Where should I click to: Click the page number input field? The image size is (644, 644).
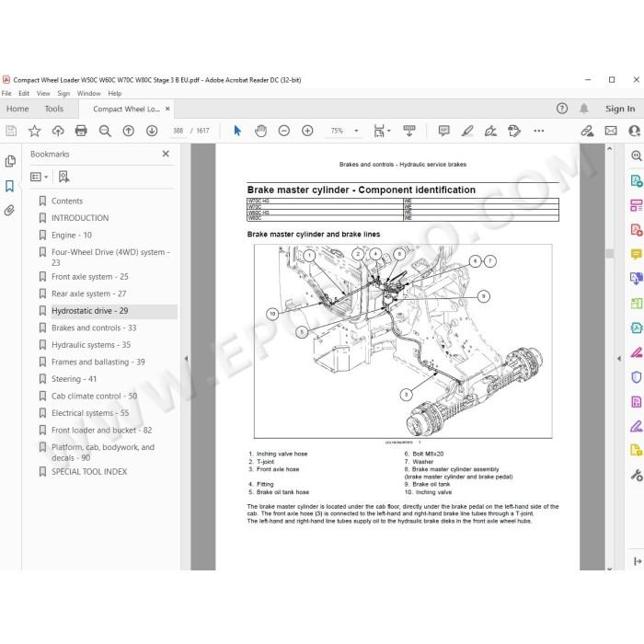pos(178,131)
